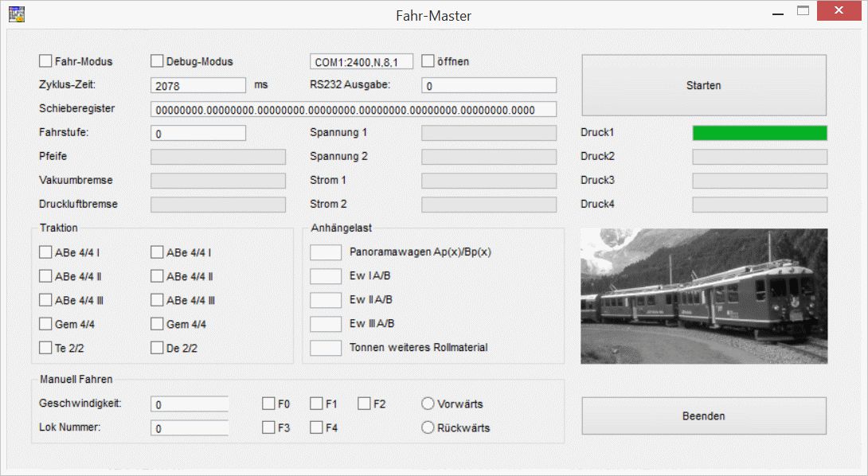Viewport: 868px width, 476px height.
Task: Toggle the Debug-Modus checkbox
Action: (x=157, y=60)
